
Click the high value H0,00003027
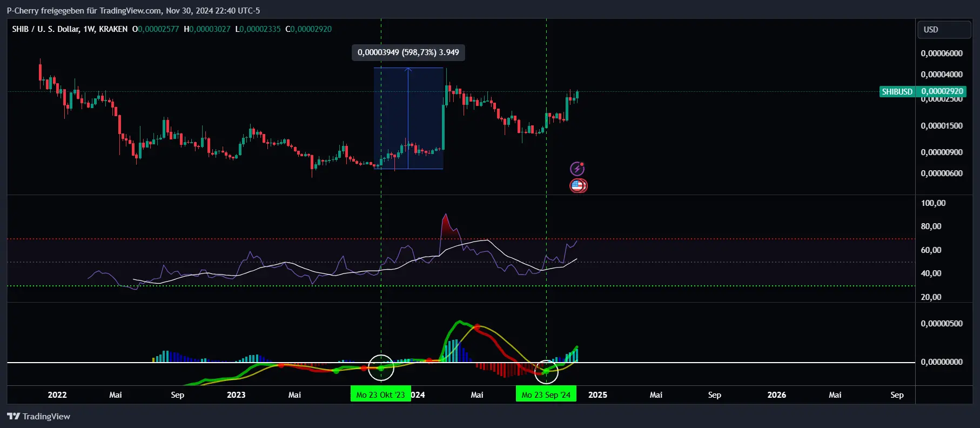click(x=207, y=29)
